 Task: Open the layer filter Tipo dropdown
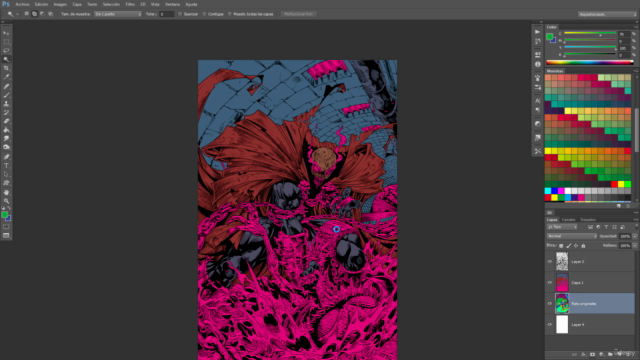(562, 227)
